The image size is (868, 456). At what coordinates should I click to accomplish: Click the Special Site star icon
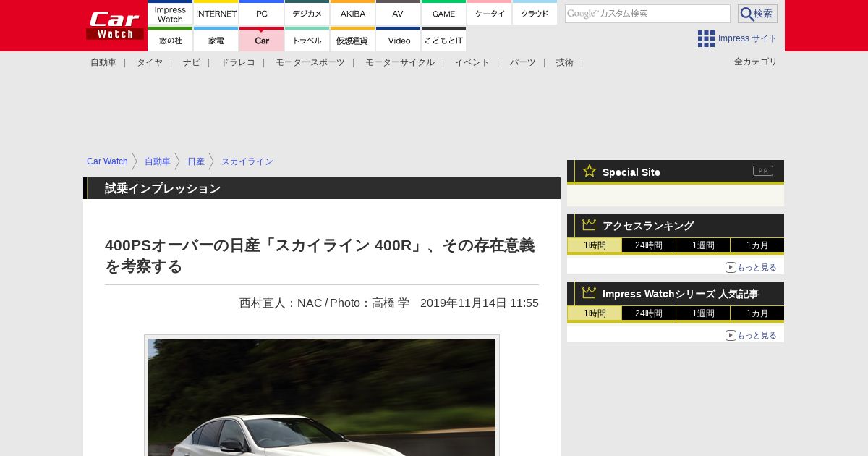coord(590,171)
